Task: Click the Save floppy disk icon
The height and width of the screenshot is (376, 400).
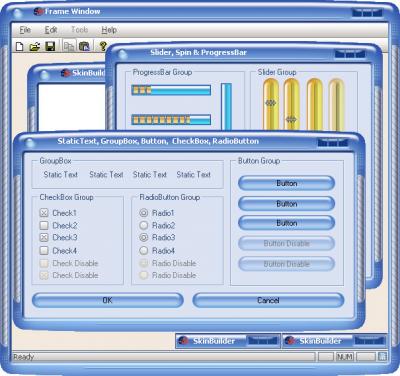Action: pyautogui.click(x=50, y=46)
